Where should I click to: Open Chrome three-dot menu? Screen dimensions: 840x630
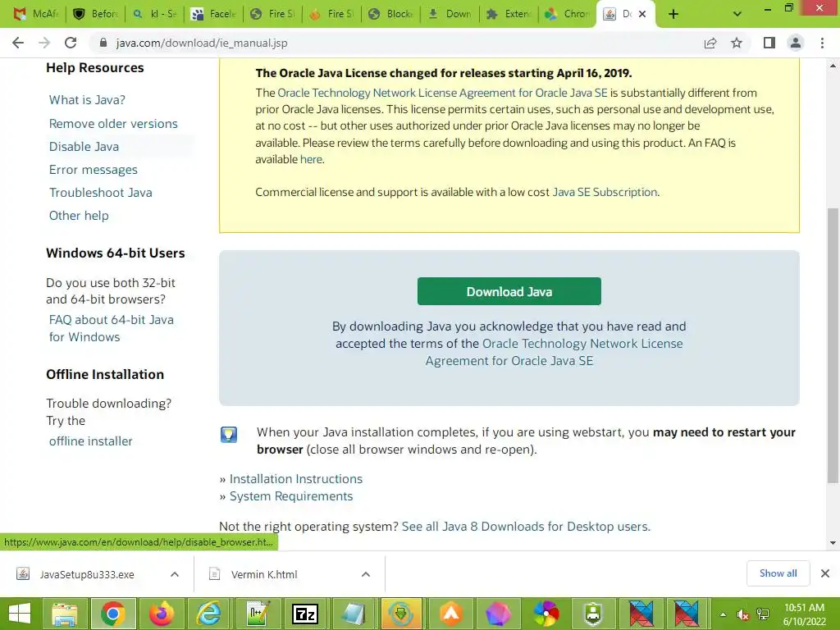pos(822,43)
